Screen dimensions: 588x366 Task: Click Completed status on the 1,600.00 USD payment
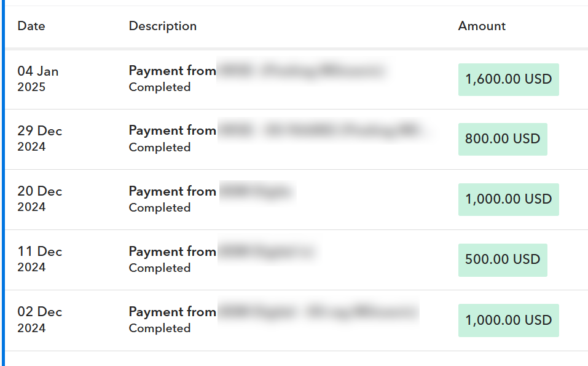(x=160, y=87)
